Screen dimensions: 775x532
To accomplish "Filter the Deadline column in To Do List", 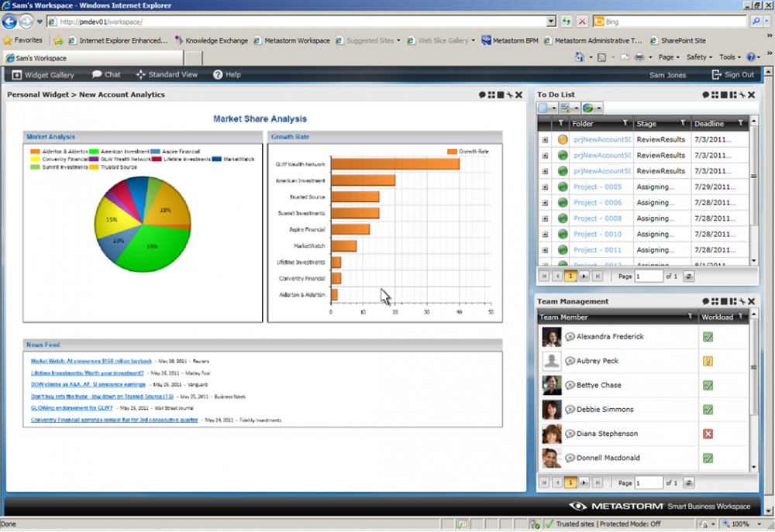I will pyautogui.click(x=740, y=123).
